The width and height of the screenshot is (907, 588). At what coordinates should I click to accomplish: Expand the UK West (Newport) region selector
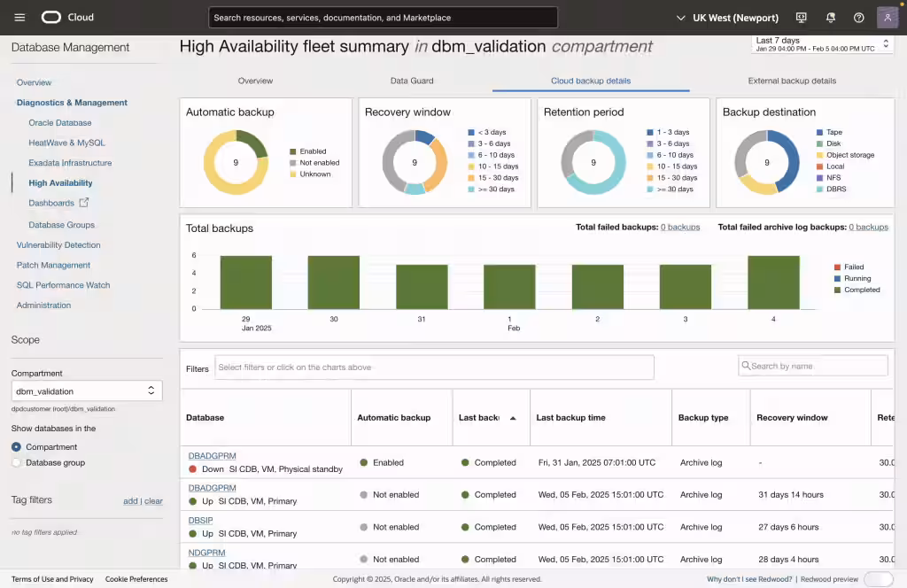pyautogui.click(x=733, y=17)
